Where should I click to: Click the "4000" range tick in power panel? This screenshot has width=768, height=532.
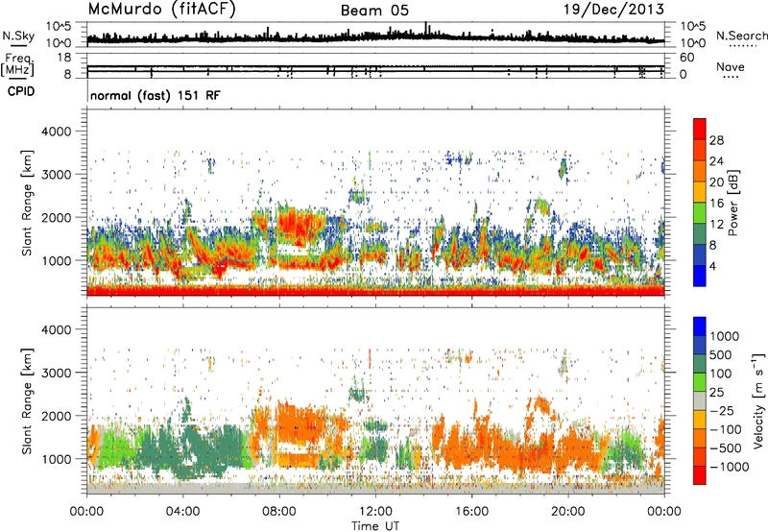pyautogui.click(x=56, y=131)
